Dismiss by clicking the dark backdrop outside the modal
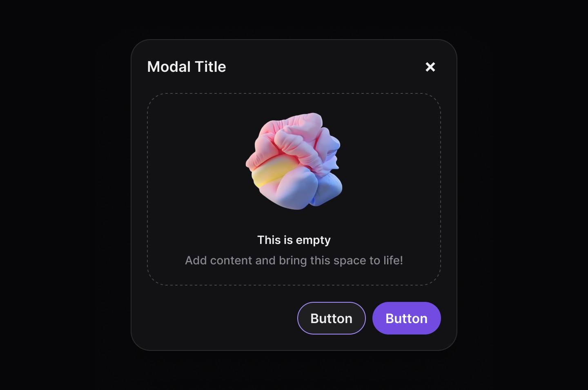The width and height of the screenshot is (588, 390). pos(65,195)
